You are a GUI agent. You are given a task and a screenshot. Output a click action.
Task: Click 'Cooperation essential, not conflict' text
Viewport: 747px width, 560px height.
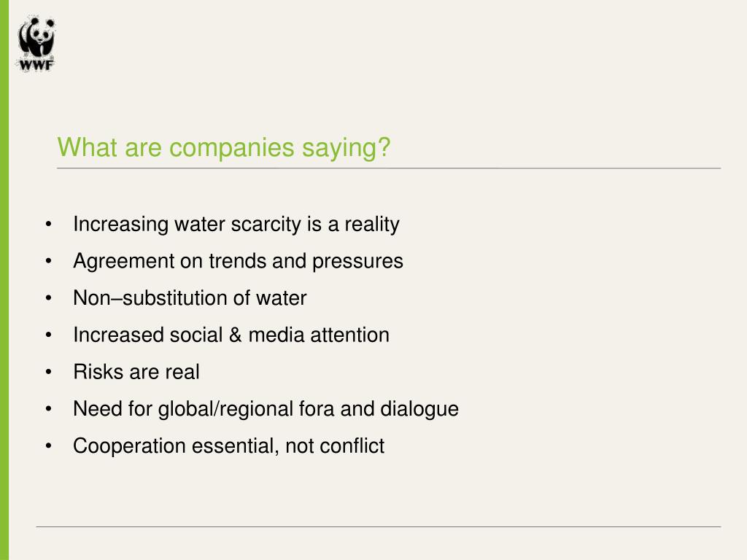coord(228,446)
